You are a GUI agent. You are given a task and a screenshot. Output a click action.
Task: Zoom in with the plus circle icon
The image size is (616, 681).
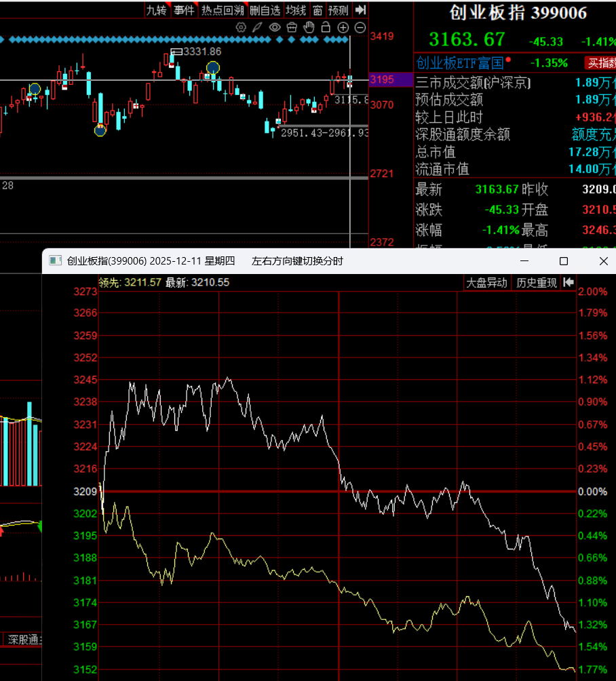[343, 28]
